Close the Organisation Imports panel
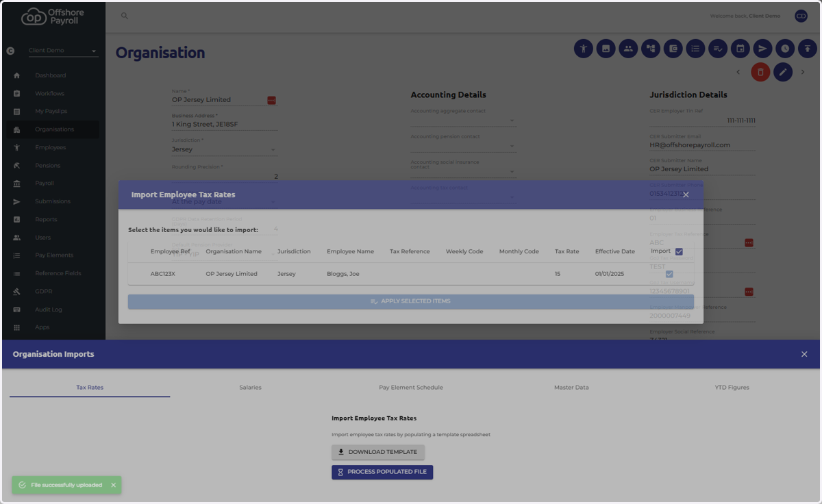The image size is (822, 504). tap(804, 354)
